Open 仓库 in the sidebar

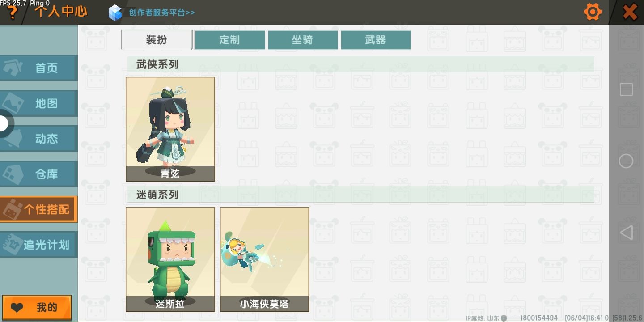click(38, 174)
